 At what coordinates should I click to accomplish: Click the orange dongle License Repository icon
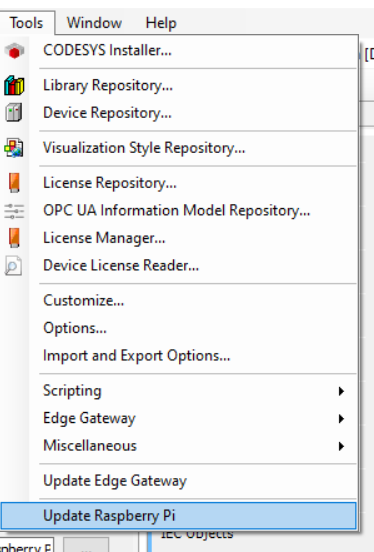coord(14,183)
